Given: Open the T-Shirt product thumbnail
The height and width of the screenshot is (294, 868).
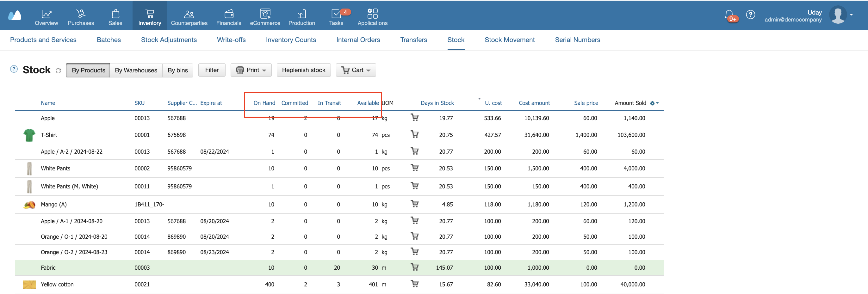Looking at the screenshot, I should click(29, 135).
